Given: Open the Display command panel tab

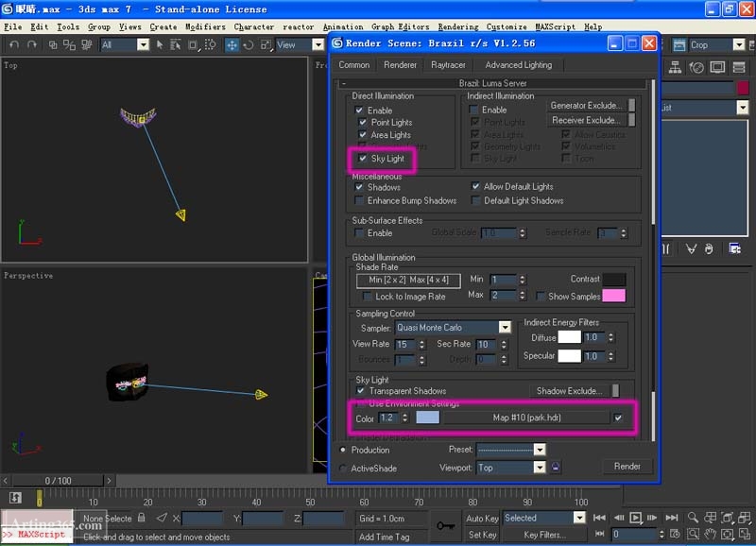Looking at the screenshot, I should (717, 67).
